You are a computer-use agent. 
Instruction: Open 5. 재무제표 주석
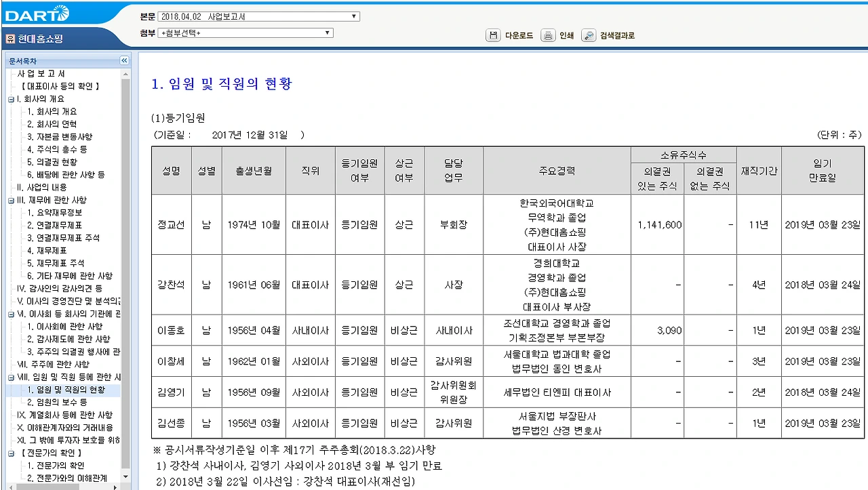[x=56, y=263]
